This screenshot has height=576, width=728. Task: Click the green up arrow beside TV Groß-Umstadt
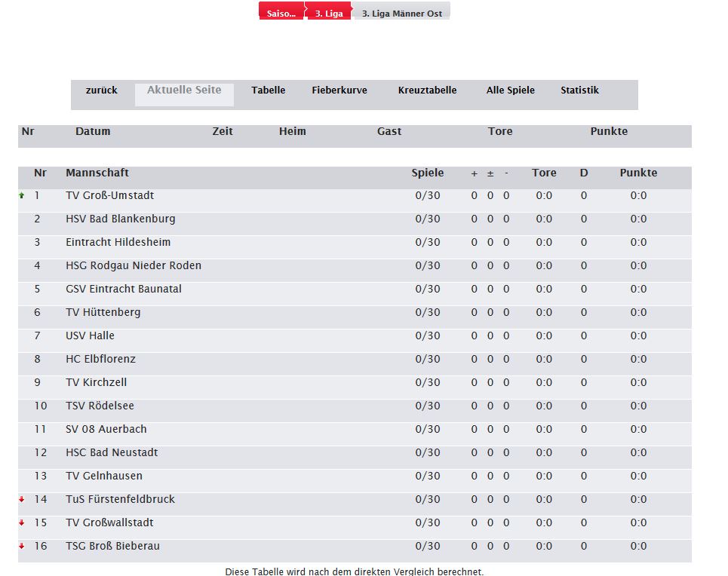(x=22, y=195)
